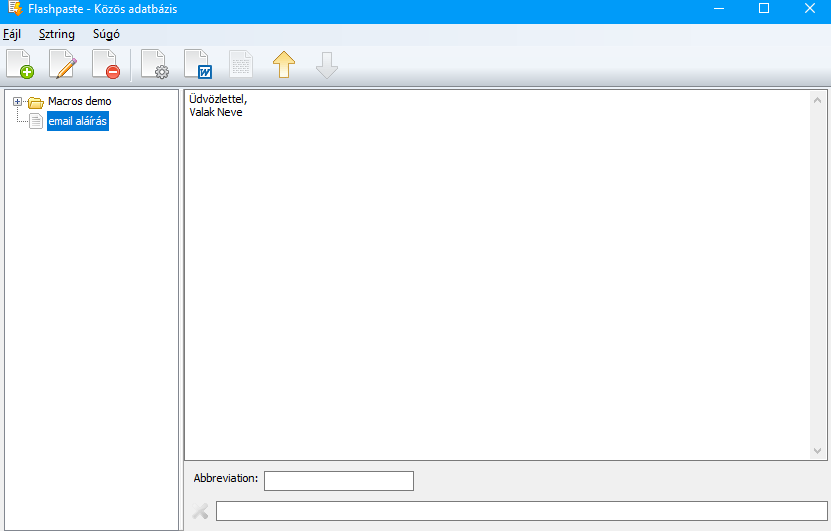Image resolution: width=831 pixels, height=531 pixels.
Task: Select the email aláírás item
Action: pos(77,121)
